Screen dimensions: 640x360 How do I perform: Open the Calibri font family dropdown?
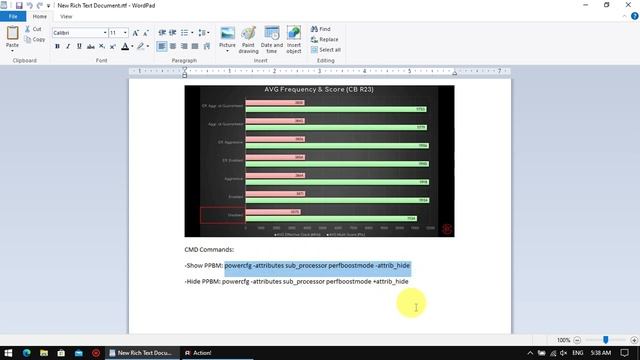point(104,33)
